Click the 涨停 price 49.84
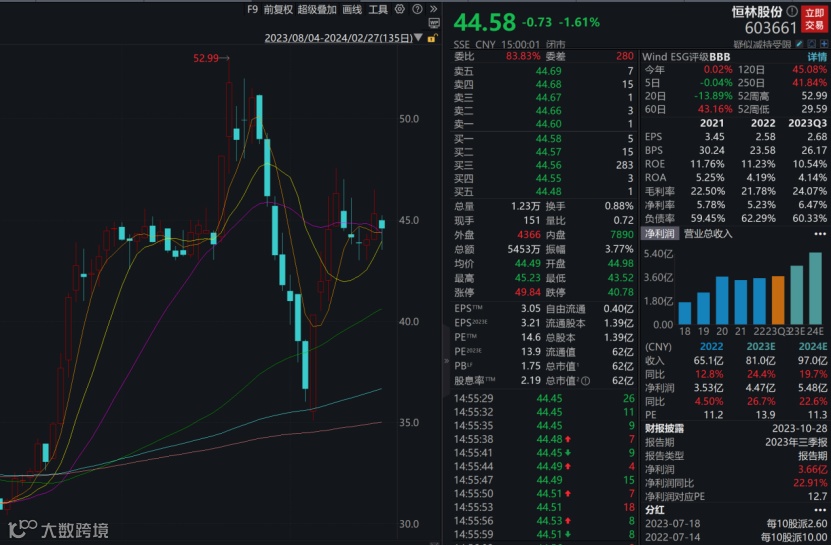 (x=527, y=293)
